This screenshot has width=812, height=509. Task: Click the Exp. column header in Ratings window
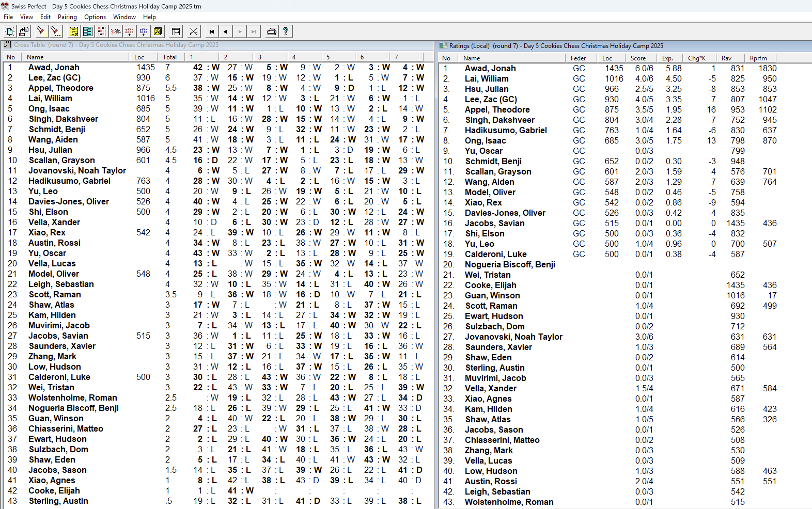672,58
